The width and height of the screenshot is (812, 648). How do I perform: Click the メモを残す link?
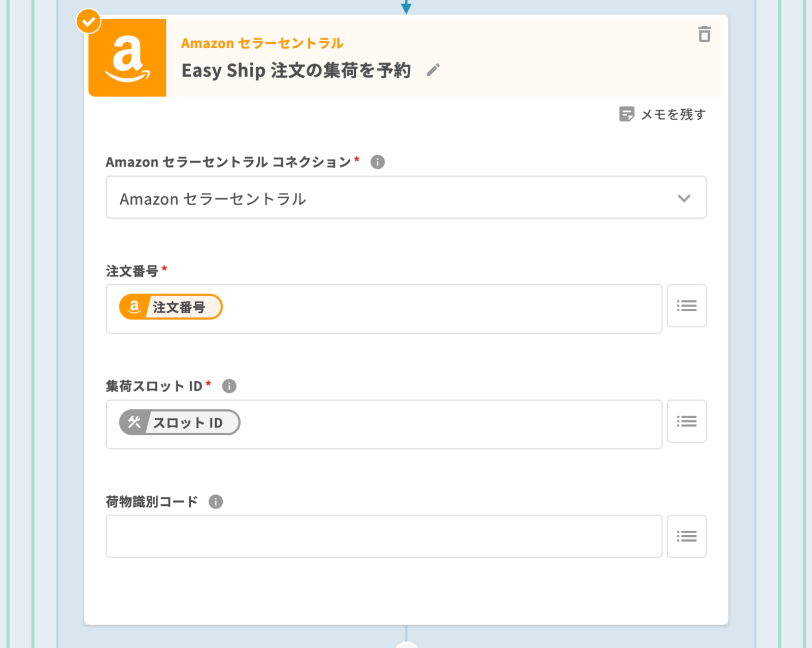(x=673, y=114)
